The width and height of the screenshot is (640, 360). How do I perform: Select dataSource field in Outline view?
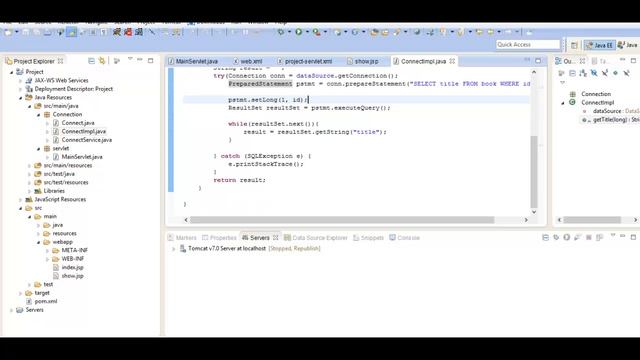(x=611, y=111)
